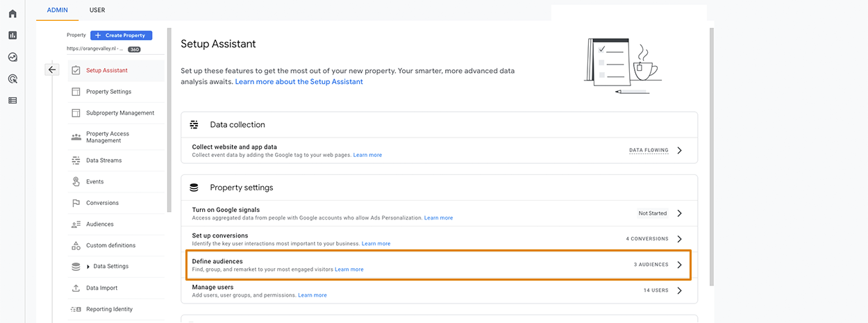The height and width of the screenshot is (323, 868).
Task: Expand the Data Settings tree arrow
Action: (88, 267)
